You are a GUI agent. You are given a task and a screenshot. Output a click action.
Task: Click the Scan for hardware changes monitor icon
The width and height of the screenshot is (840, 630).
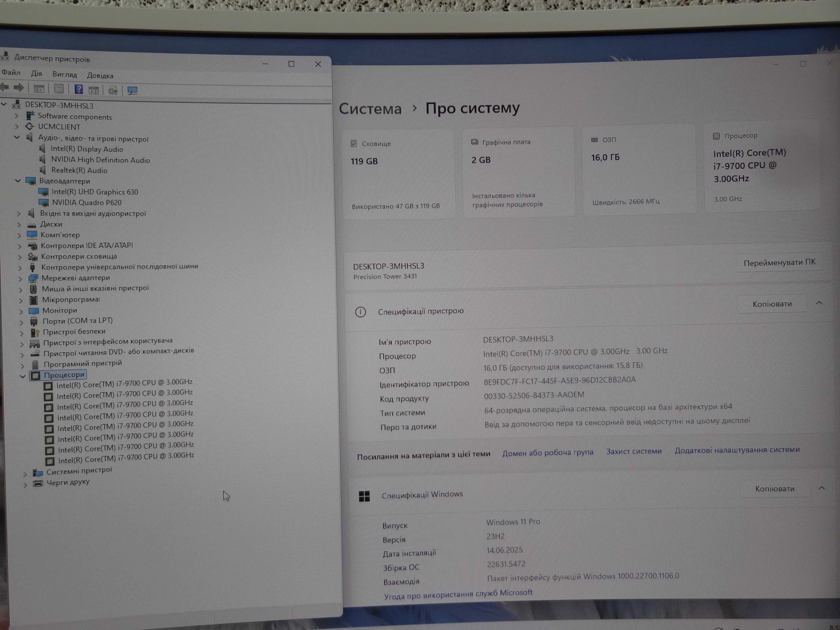[x=132, y=91]
